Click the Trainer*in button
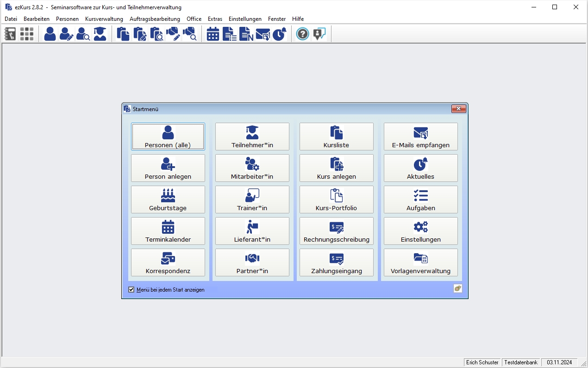This screenshot has width=588, height=368. click(252, 200)
